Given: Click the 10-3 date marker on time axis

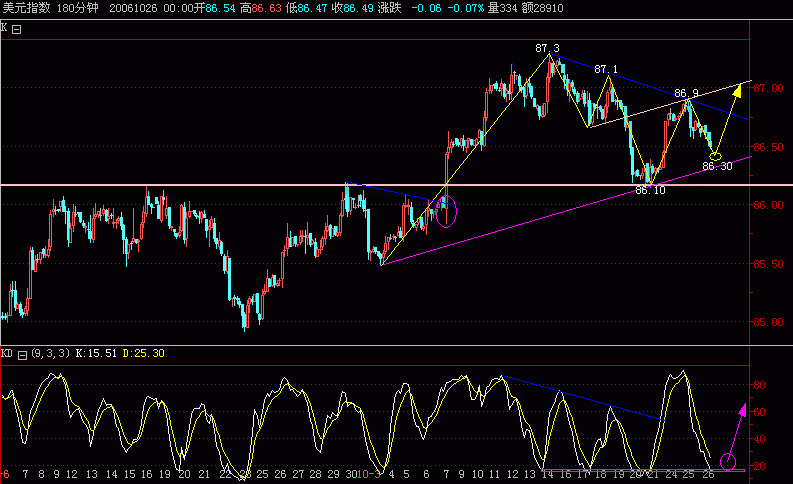Looking at the screenshot, I should [369, 473].
